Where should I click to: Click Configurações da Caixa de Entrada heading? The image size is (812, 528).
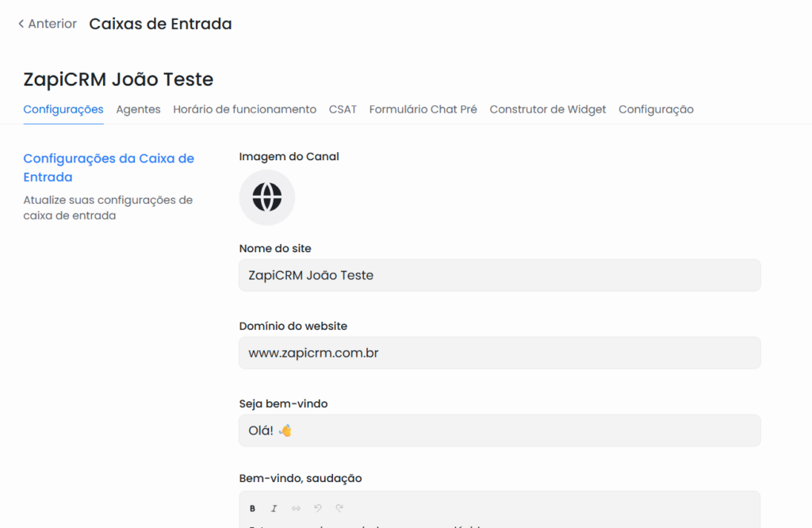[109, 168]
